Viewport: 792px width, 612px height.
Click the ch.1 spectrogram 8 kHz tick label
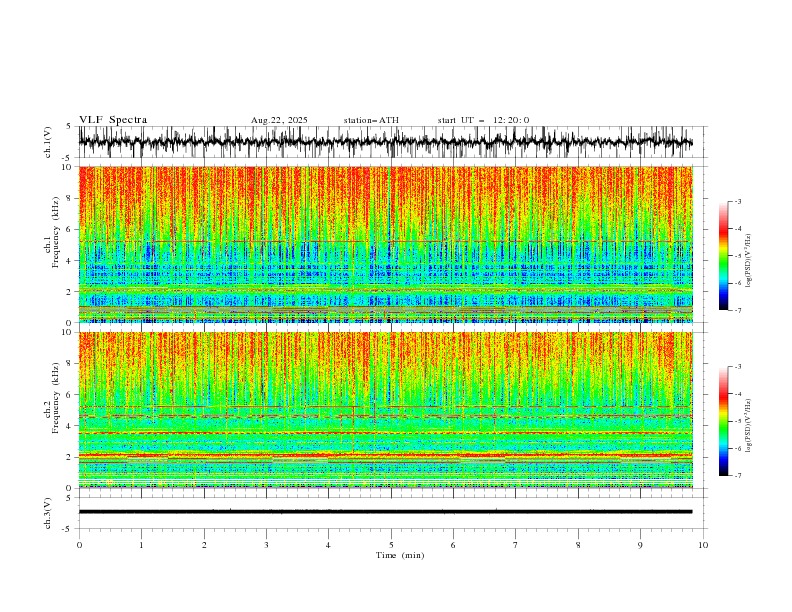pos(71,198)
